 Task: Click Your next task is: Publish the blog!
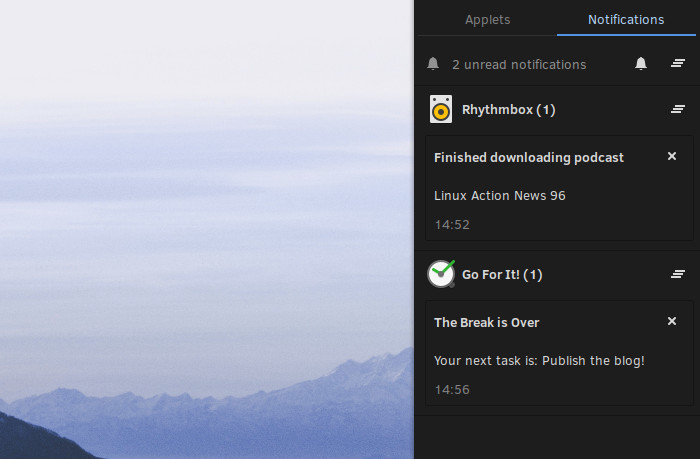(x=539, y=361)
